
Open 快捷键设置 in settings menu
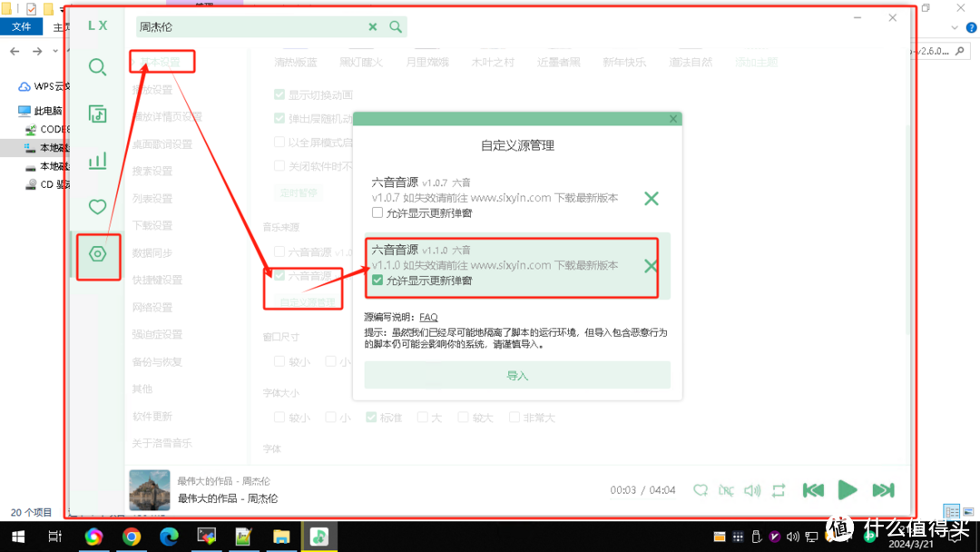(x=158, y=280)
